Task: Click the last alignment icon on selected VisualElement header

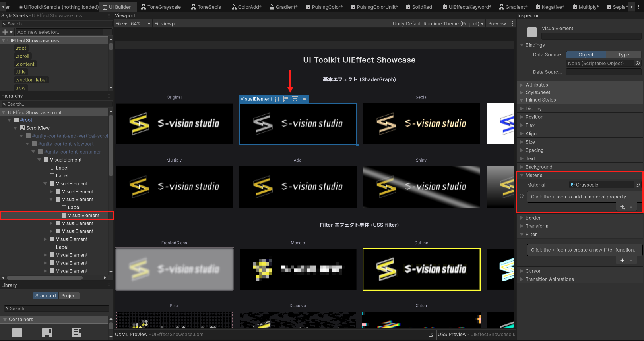Action: [304, 99]
